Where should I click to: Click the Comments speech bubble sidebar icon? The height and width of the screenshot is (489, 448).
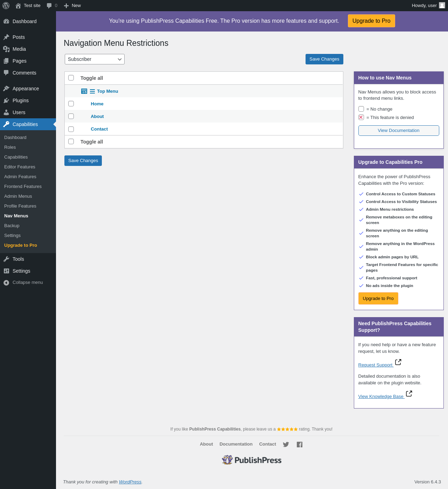pyautogui.click(x=6, y=73)
